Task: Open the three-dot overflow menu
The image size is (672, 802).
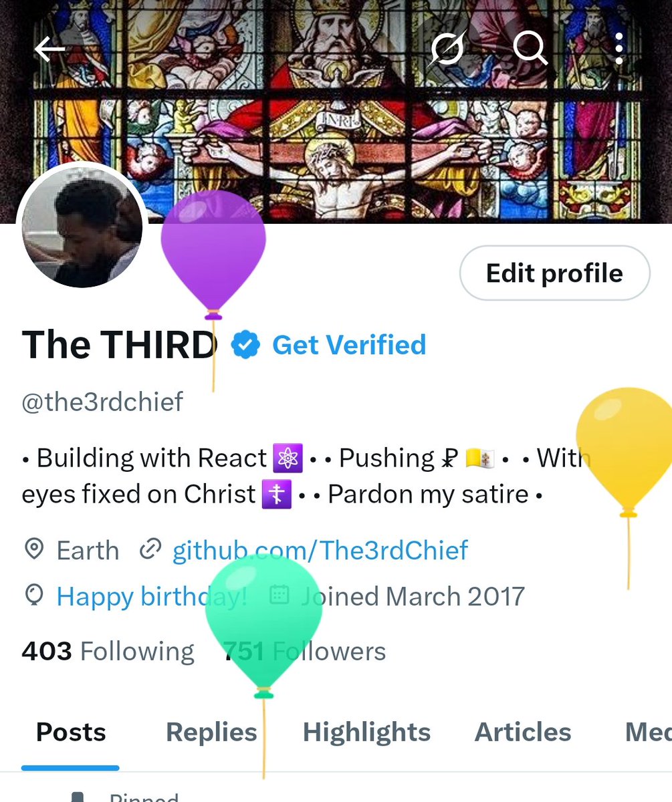Action: tap(619, 49)
